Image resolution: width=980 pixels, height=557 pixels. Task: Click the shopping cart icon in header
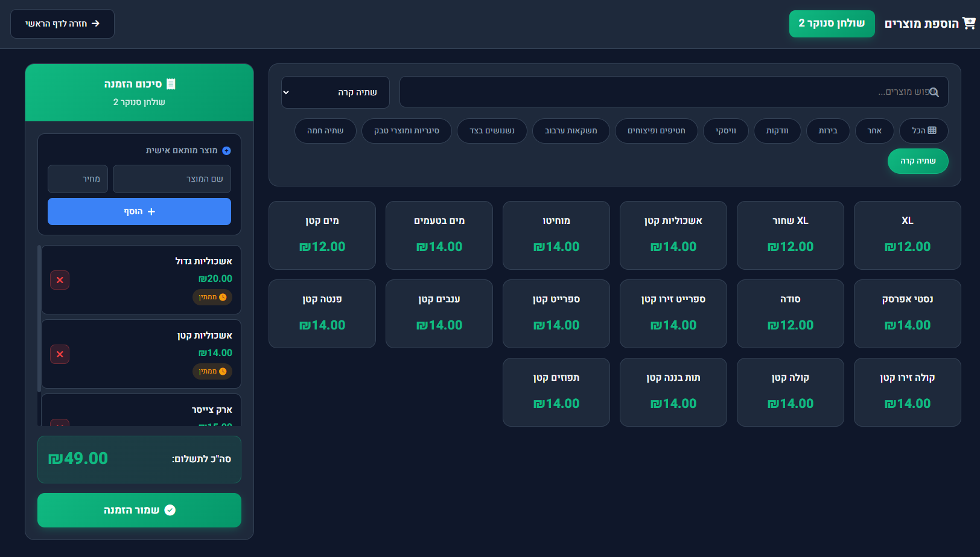pos(969,24)
